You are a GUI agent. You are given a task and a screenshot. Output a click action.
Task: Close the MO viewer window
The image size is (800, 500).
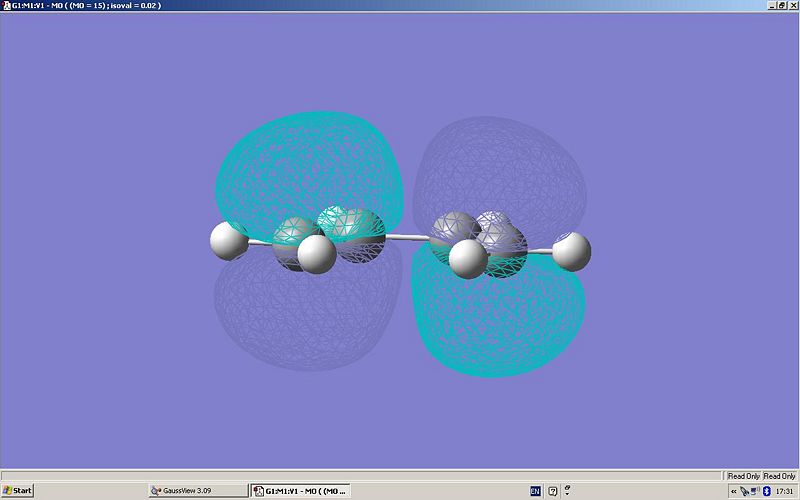tap(791, 6)
